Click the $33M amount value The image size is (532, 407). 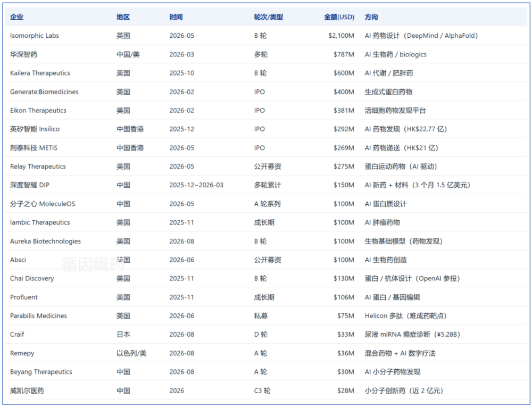click(346, 335)
